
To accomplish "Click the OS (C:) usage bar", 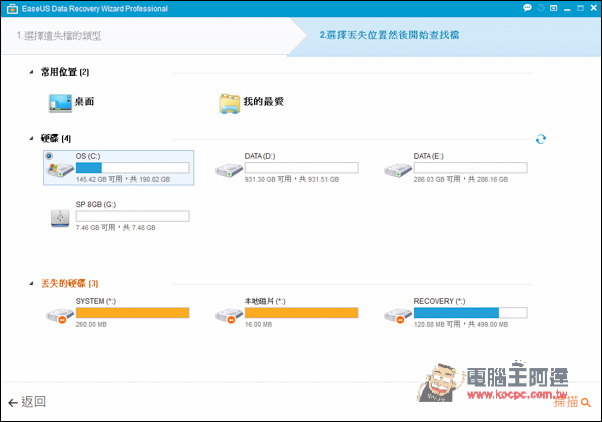I will 132,168.
